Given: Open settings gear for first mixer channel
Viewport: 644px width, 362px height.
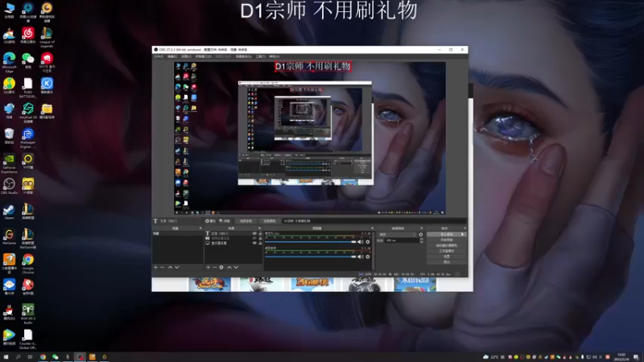Looking at the screenshot, I should point(368,242).
